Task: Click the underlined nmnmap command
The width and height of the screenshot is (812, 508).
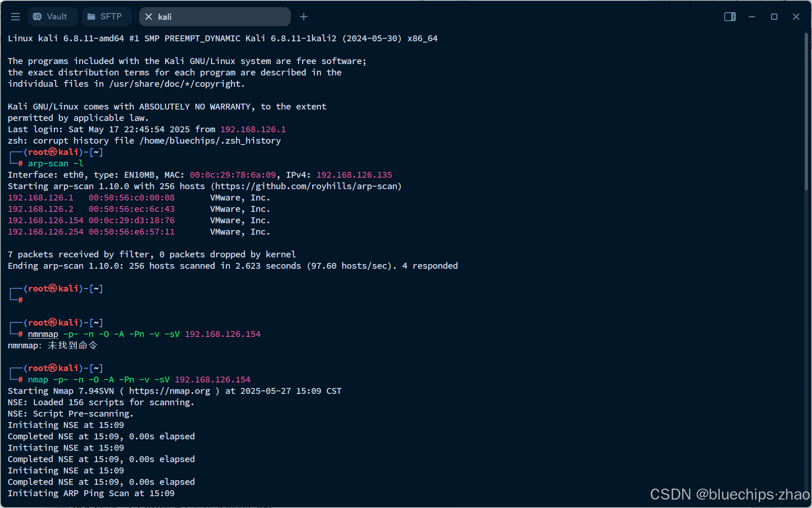Action: click(43, 334)
